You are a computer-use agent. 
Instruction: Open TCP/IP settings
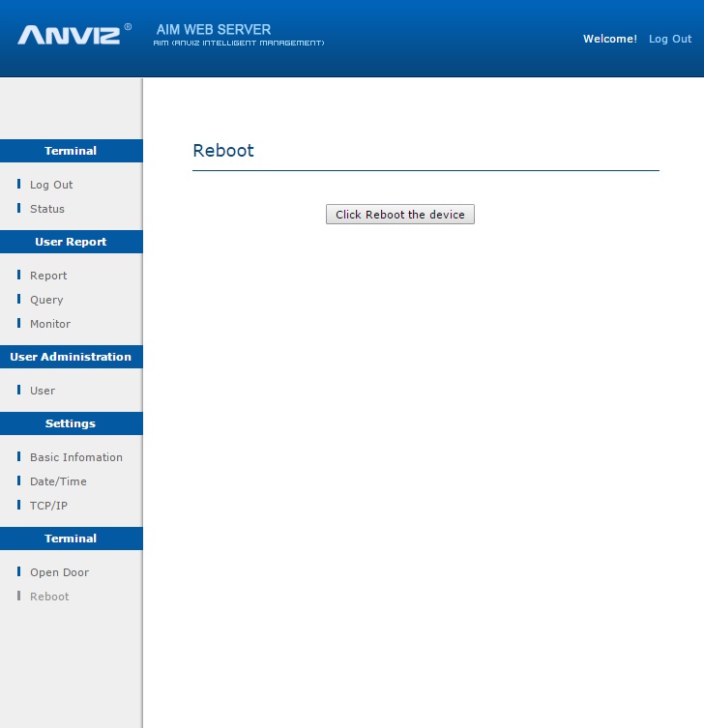tap(48, 506)
